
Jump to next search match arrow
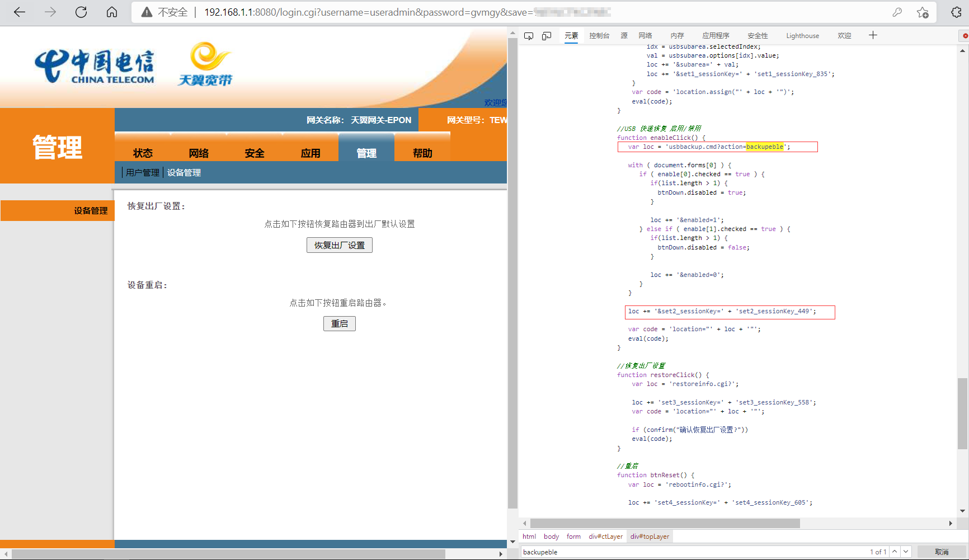coord(906,552)
